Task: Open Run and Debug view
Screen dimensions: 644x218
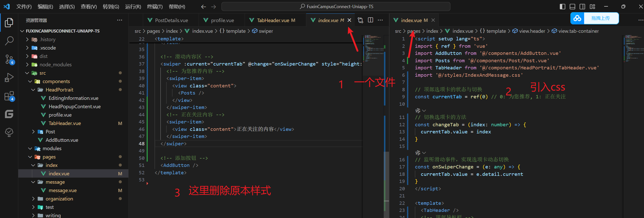Action: point(9,77)
